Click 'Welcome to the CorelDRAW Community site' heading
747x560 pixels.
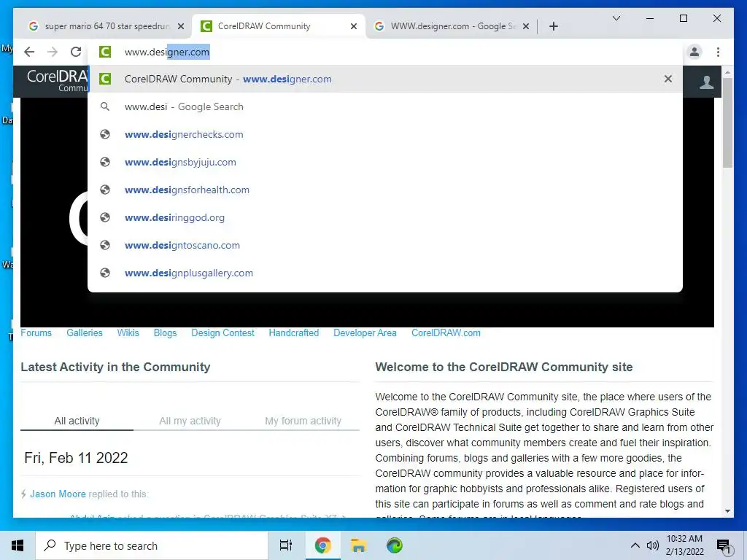tap(504, 367)
